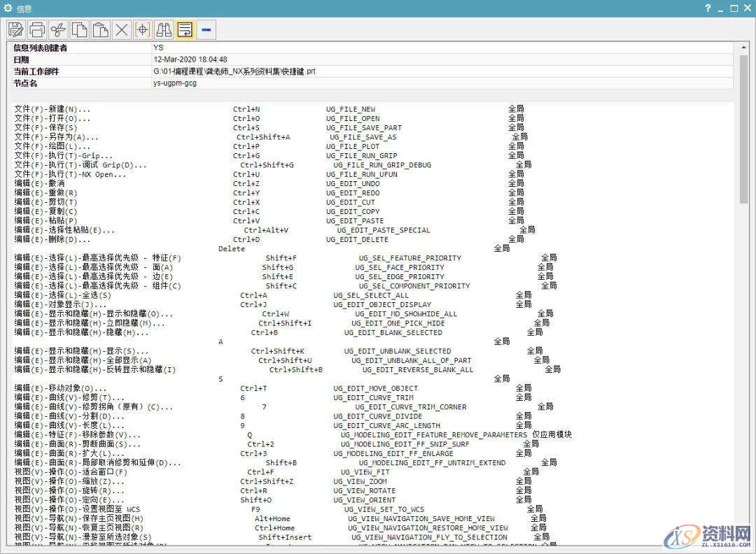Click the Paste clipboard icon
Screen dimensions: 756x554
[x=101, y=29]
